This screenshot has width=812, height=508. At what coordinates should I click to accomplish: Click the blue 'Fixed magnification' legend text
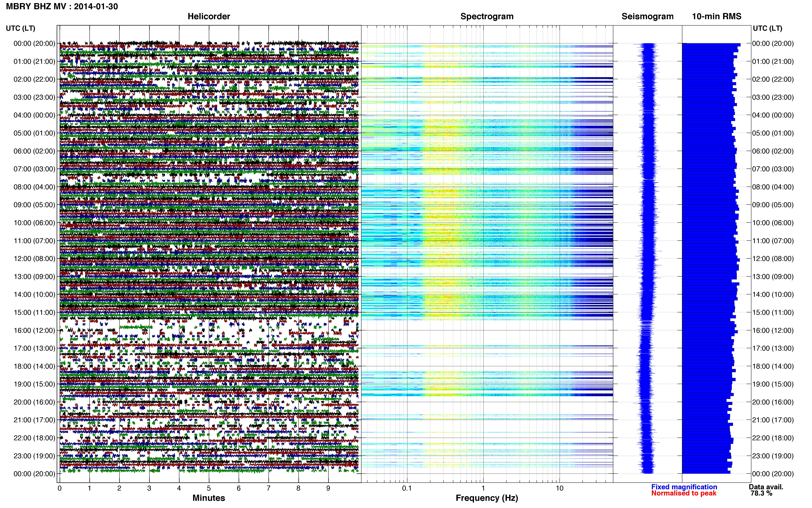[x=684, y=487]
